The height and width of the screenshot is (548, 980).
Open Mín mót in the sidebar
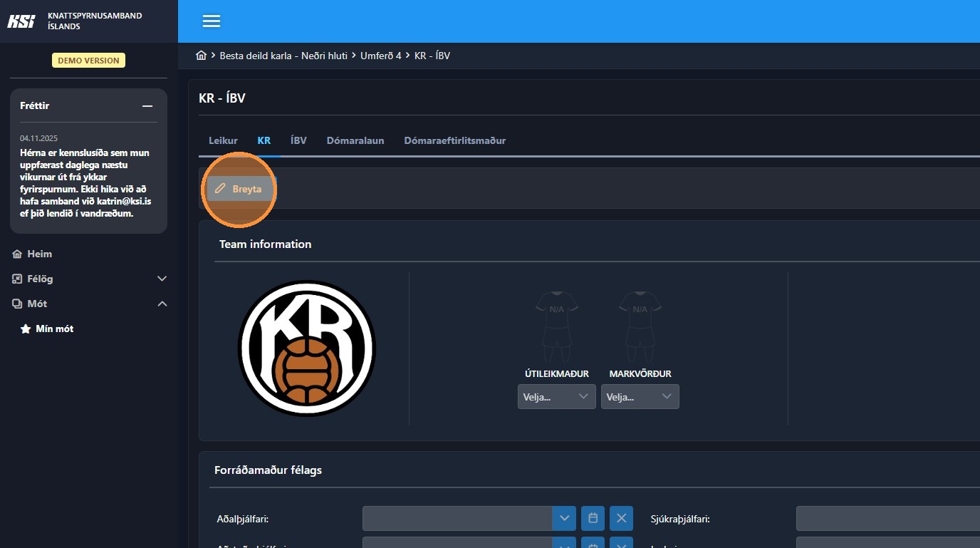tap(47, 329)
